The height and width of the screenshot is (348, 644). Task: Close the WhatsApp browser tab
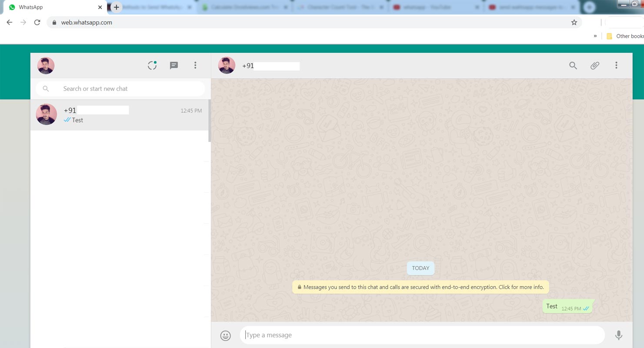tap(100, 7)
